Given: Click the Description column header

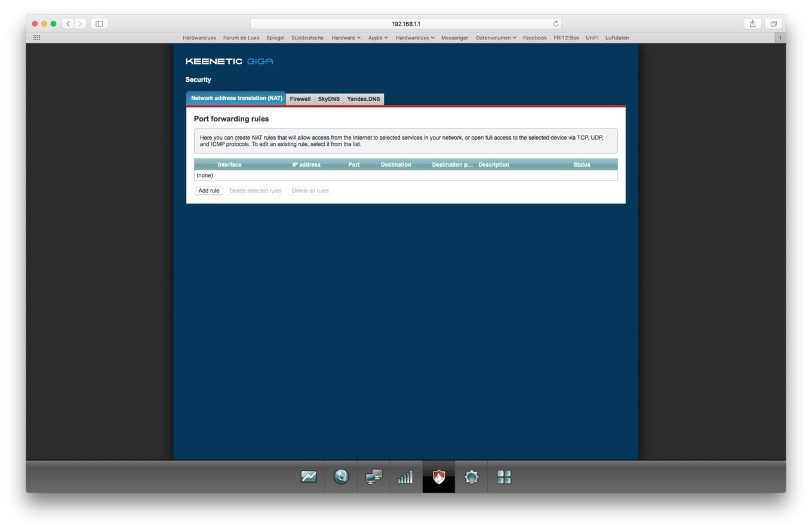Looking at the screenshot, I should pyautogui.click(x=494, y=164).
